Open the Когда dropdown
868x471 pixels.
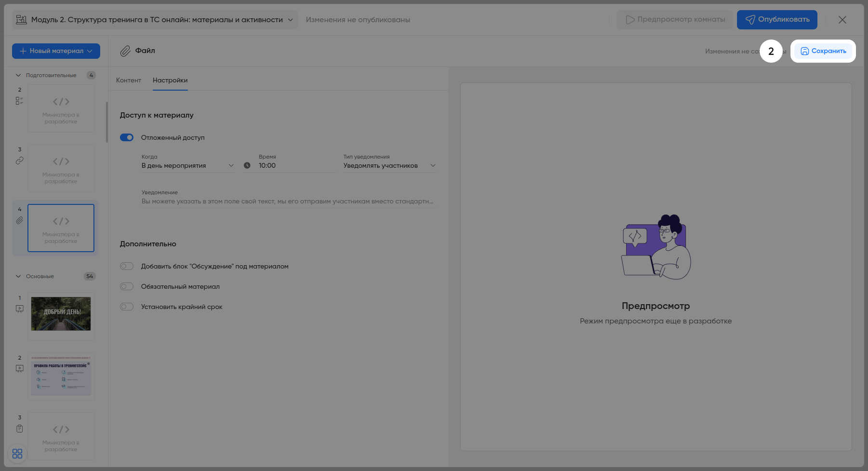(188, 165)
